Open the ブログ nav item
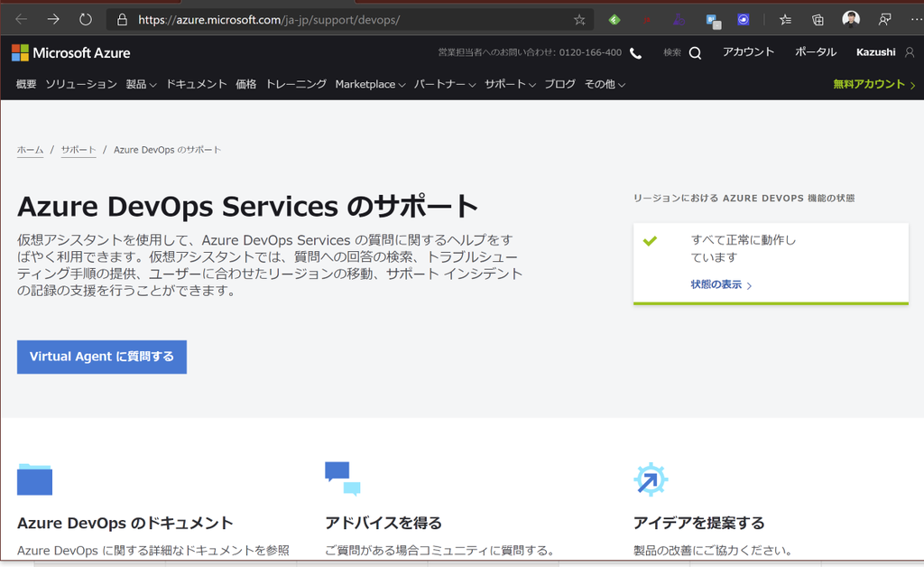 pos(559,84)
